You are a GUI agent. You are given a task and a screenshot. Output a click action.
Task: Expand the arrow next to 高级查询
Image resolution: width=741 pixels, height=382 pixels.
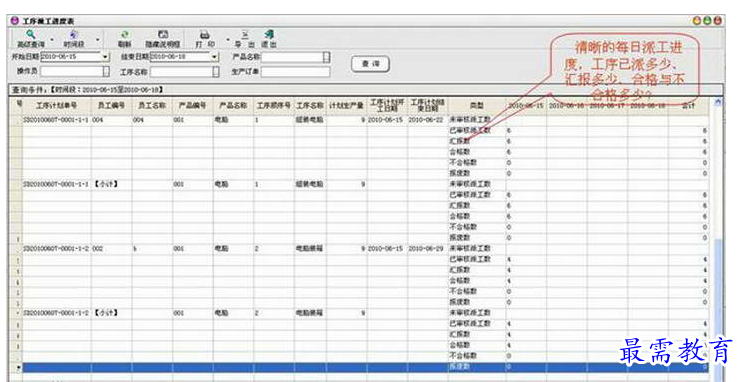pyautogui.click(x=52, y=40)
